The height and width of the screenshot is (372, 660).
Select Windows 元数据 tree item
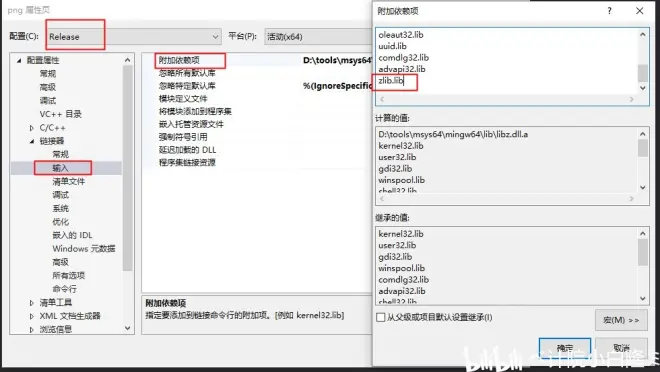point(84,249)
